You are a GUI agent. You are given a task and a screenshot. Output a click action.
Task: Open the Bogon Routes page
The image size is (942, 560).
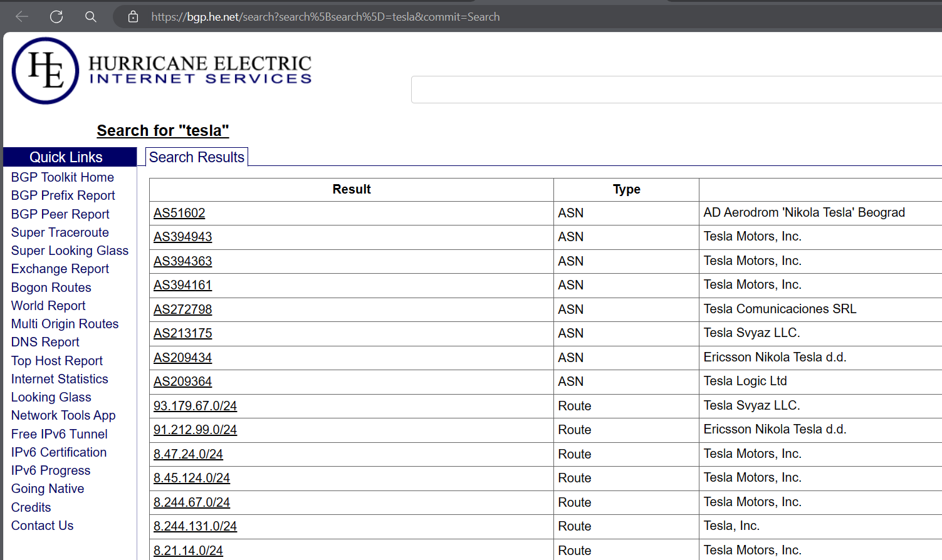(x=51, y=288)
